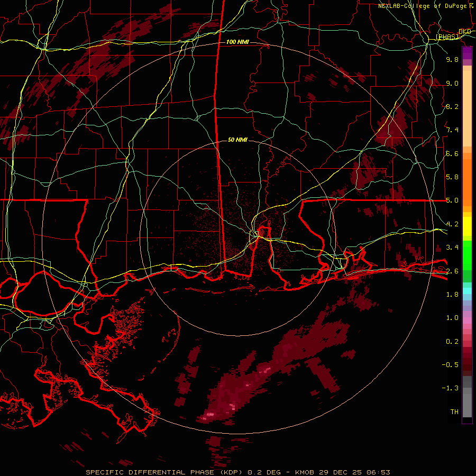
Task: Pick the cyan segment of the colorbar
Action: [x=467, y=290]
